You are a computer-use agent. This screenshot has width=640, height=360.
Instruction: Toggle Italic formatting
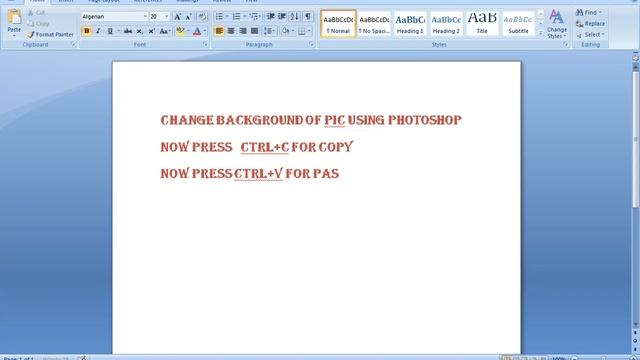click(98, 31)
